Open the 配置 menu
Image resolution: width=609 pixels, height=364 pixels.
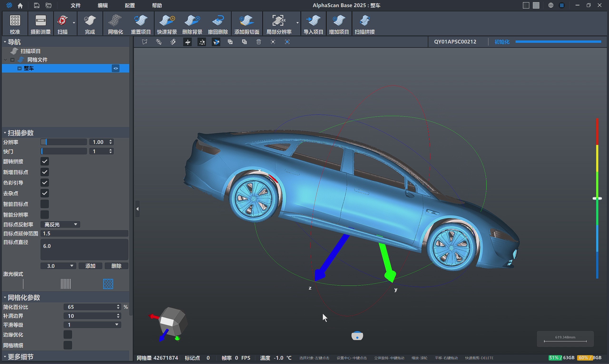[130, 5]
